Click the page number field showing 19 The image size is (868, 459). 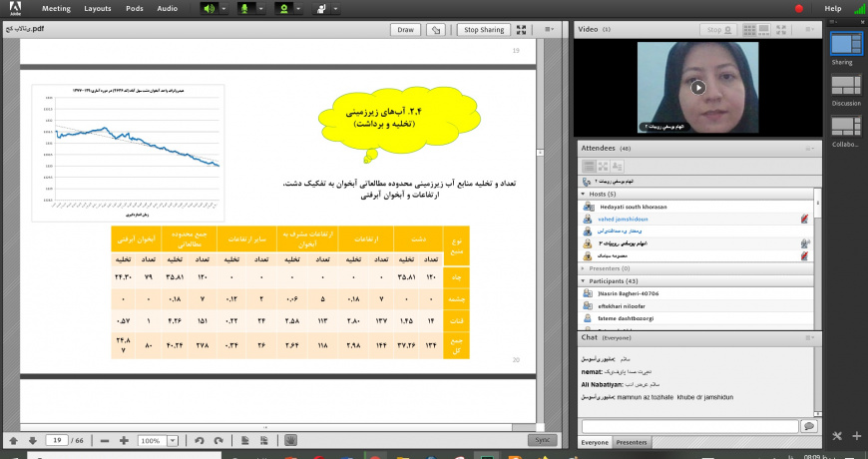[x=57, y=440]
